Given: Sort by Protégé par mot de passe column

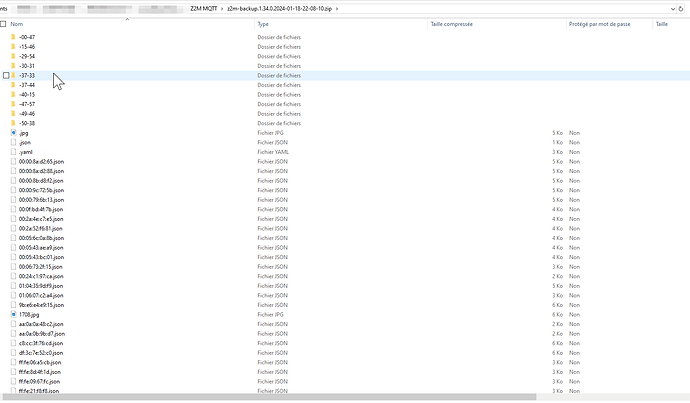Looking at the screenshot, I should pos(599,24).
